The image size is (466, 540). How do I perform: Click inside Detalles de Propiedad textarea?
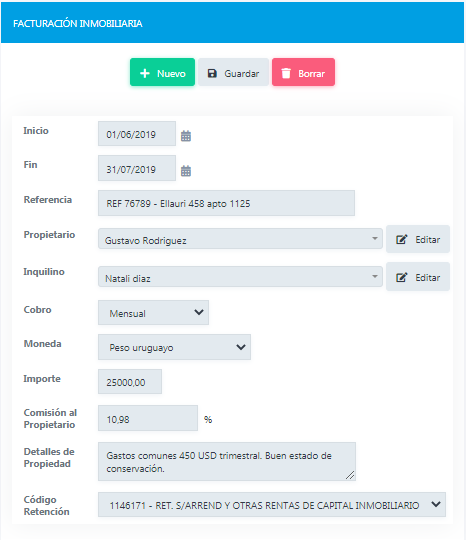[x=227, y=461]
